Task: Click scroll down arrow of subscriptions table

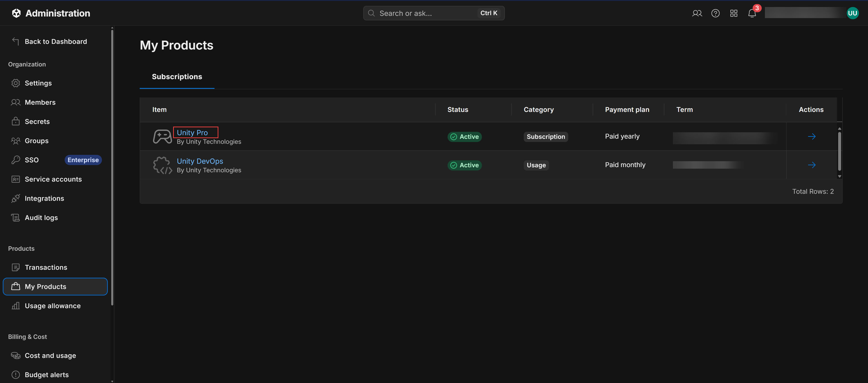Action: [x=839, y=176]
